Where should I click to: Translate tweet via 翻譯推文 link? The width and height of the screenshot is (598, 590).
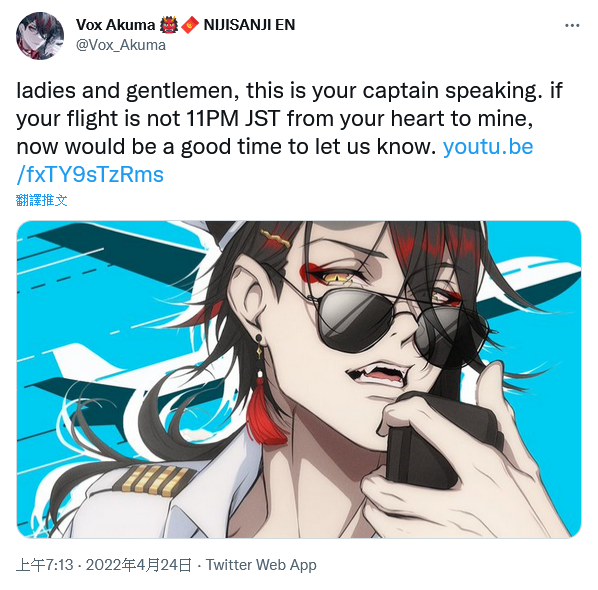pyautogui.click(x=42, y=200)
